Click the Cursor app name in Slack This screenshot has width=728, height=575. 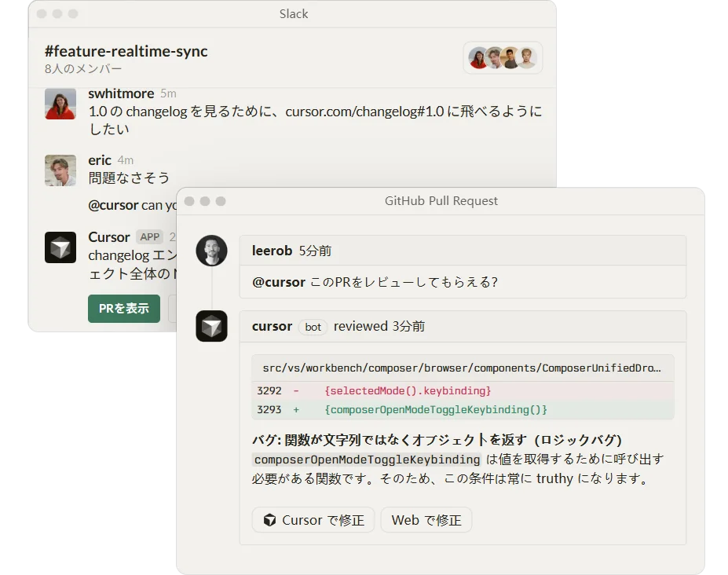click(x=109, y=237)
